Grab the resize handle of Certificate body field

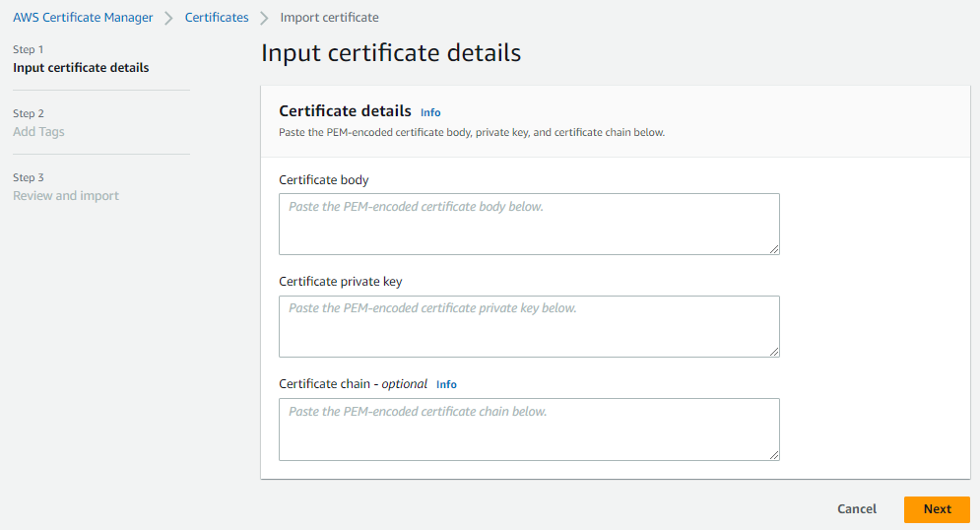[774, 249]
